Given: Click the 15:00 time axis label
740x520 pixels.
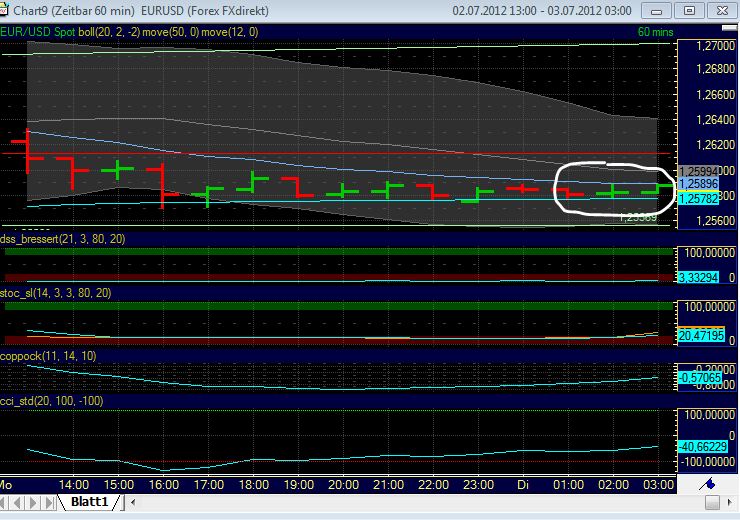Looking at the screenshot, I should click(x=118, y=485).
